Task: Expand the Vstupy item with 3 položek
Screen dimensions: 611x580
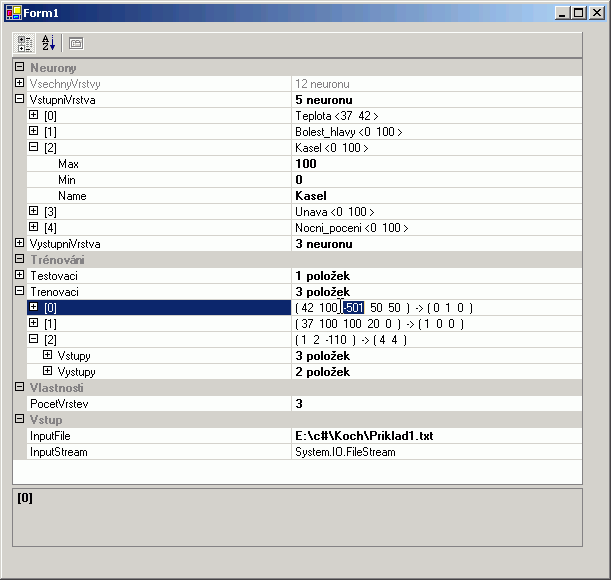Action: pos(47,355)
